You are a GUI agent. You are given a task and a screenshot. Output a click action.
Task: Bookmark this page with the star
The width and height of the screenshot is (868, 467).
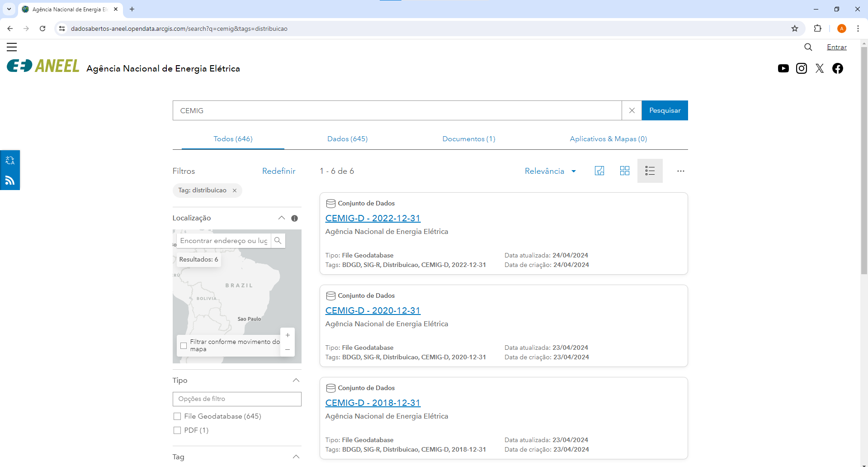click(795, 29)
